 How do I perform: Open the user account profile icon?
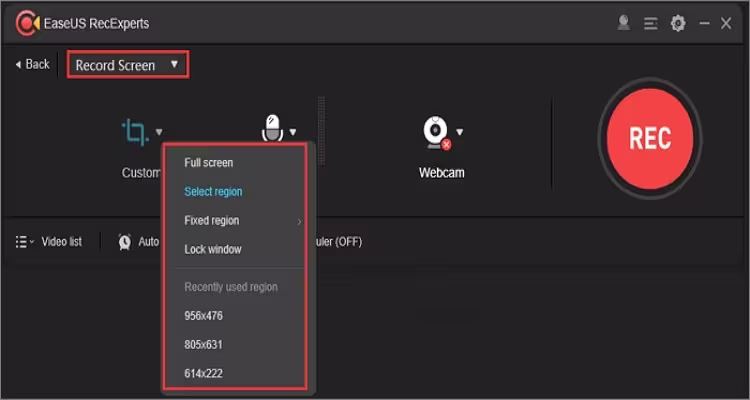(623, 23)
